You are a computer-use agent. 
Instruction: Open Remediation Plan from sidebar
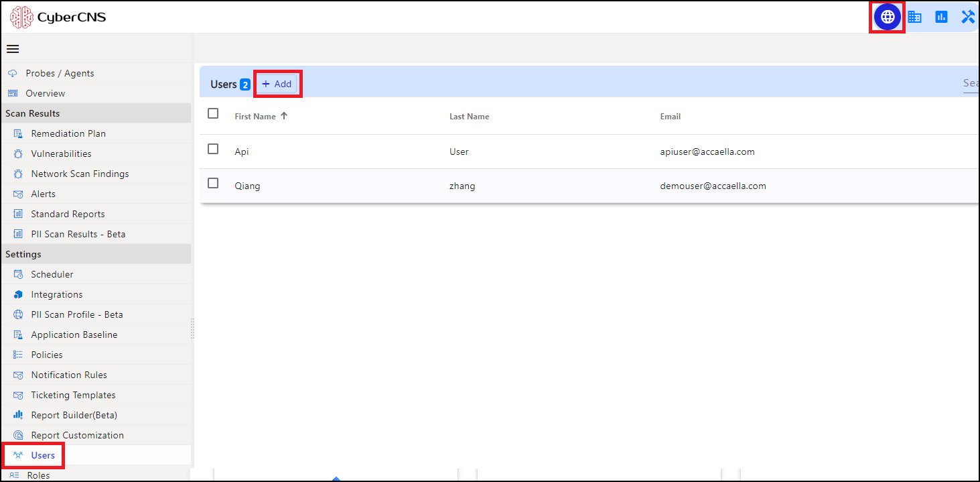pos(68,133)
